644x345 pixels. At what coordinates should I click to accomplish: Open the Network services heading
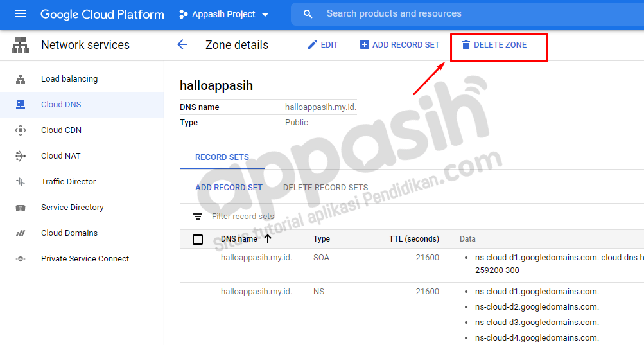pos(85,45)
